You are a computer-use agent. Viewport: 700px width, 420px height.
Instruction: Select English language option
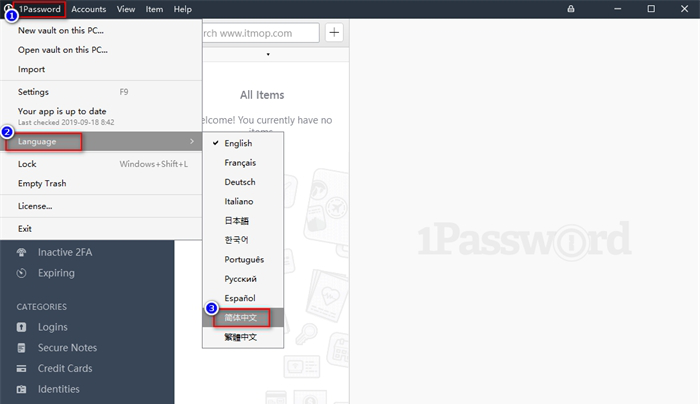coord(243,143)
